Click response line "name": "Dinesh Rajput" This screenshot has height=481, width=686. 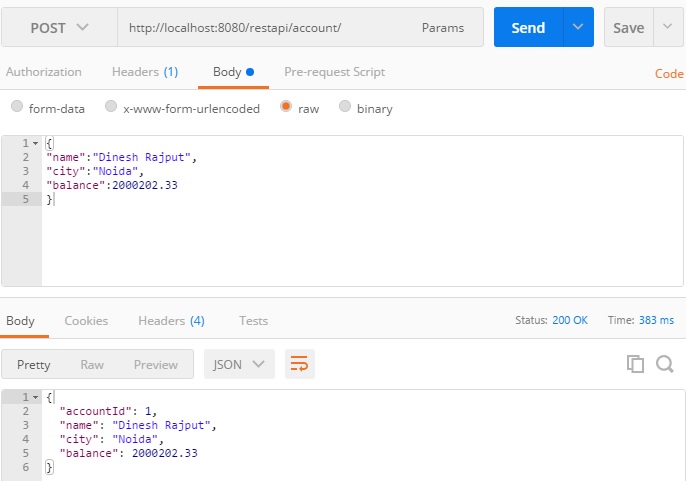138,425
